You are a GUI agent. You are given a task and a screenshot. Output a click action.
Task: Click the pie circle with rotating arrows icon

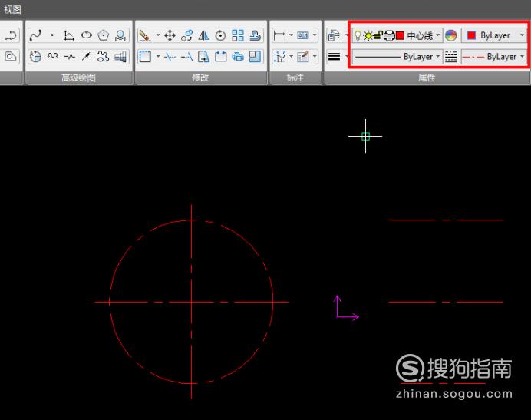point(35,56)
